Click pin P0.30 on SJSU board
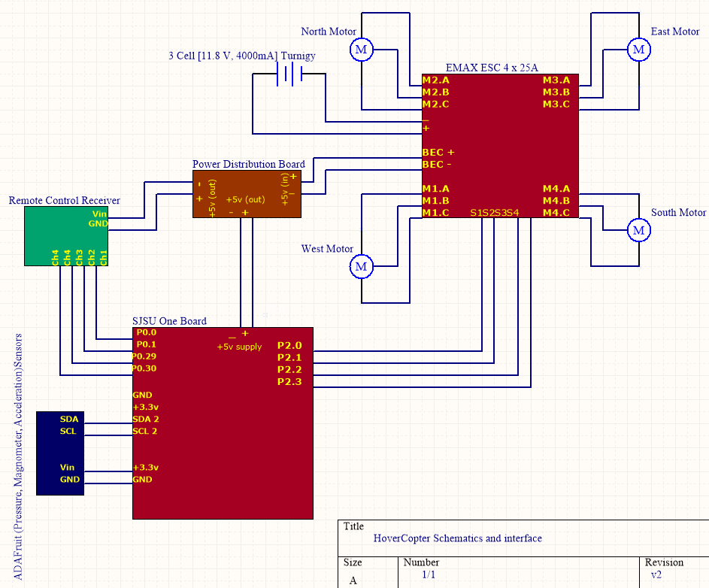Image resolution: width=709 pixels, height=588 pixels. [x=144, y=368]
